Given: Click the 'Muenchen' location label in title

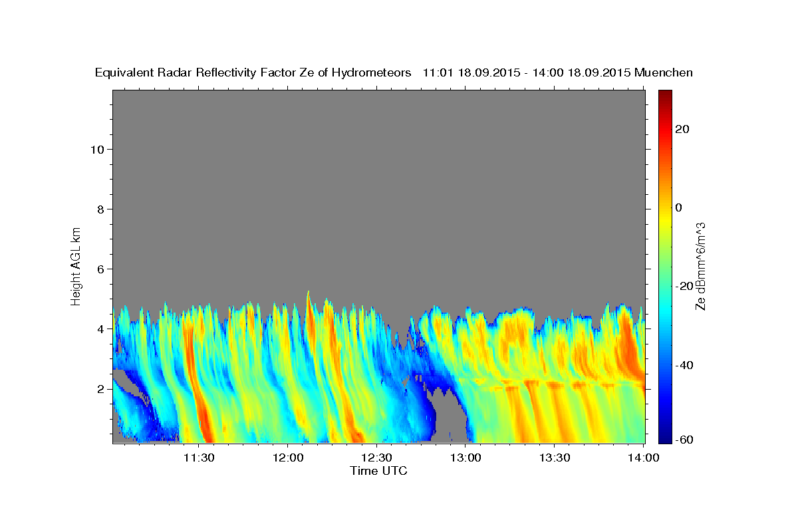Looking at the screenshot, I should click(664, 72).
